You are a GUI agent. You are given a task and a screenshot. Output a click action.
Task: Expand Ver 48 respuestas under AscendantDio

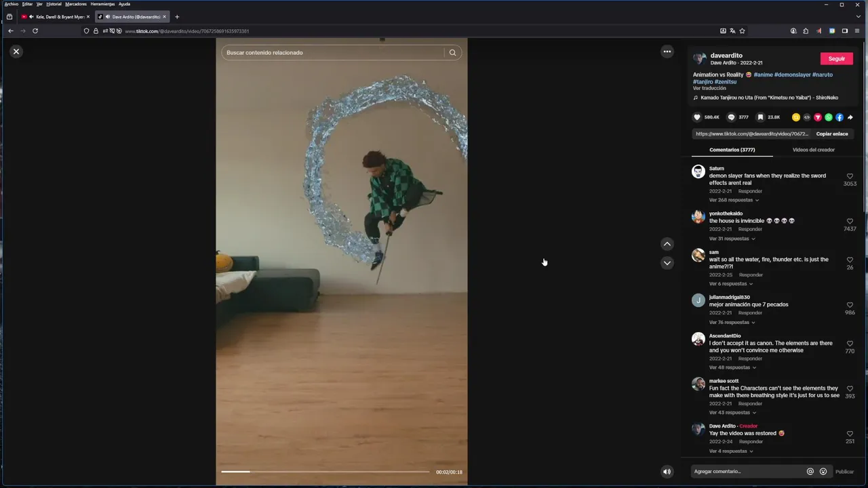click(x=732, y=367)
